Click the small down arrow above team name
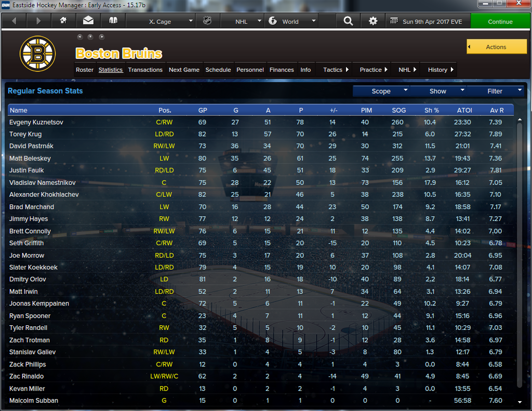This screenshot has width=532, height=411. point(90,37)
